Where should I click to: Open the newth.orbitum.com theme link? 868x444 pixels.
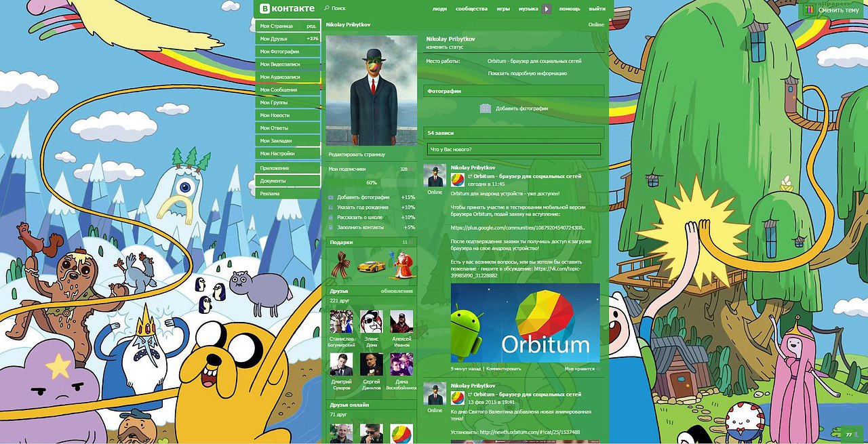[530, 432]
